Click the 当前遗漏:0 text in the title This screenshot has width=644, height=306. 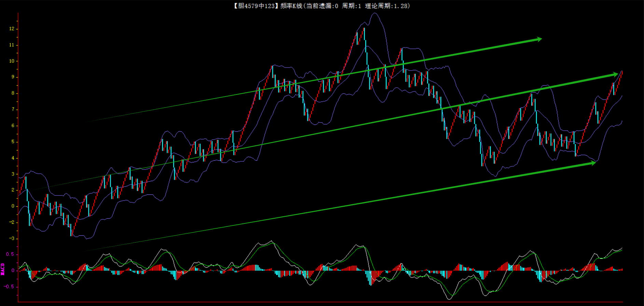coord(322,6)
